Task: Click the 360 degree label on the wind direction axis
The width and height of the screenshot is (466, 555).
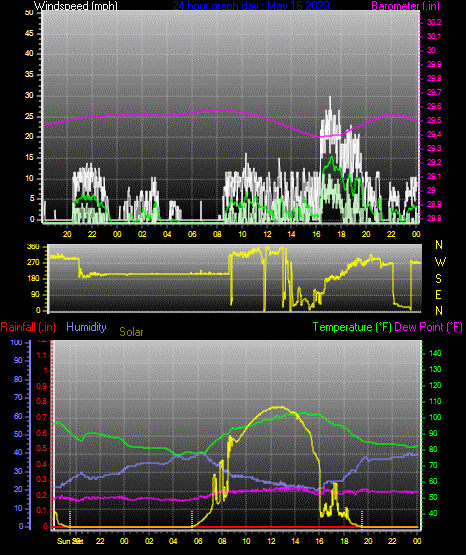Action: point(33,247)
